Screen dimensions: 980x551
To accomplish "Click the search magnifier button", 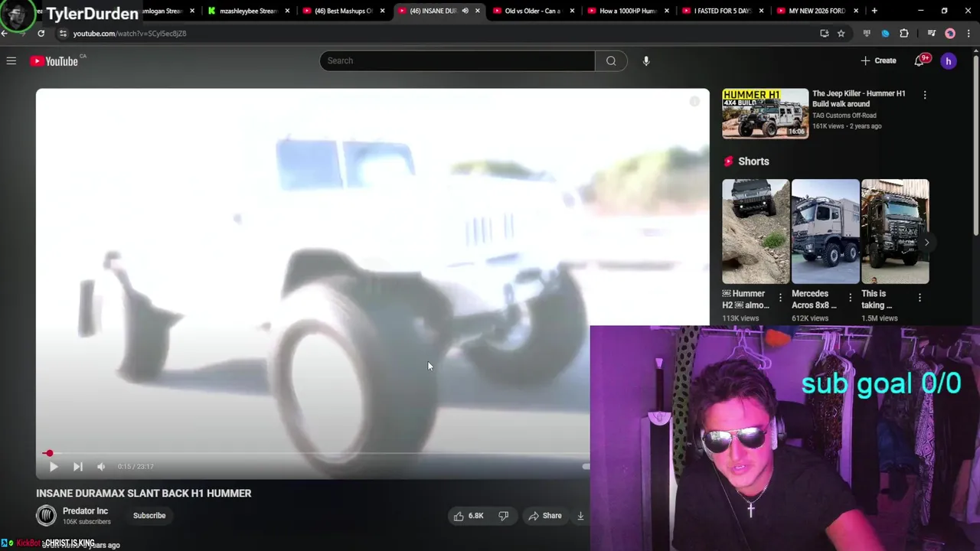I will pos(611,60).
